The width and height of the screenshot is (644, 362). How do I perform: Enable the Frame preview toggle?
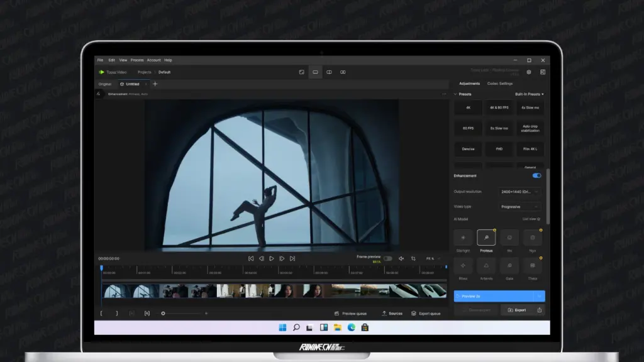(387, 258)
